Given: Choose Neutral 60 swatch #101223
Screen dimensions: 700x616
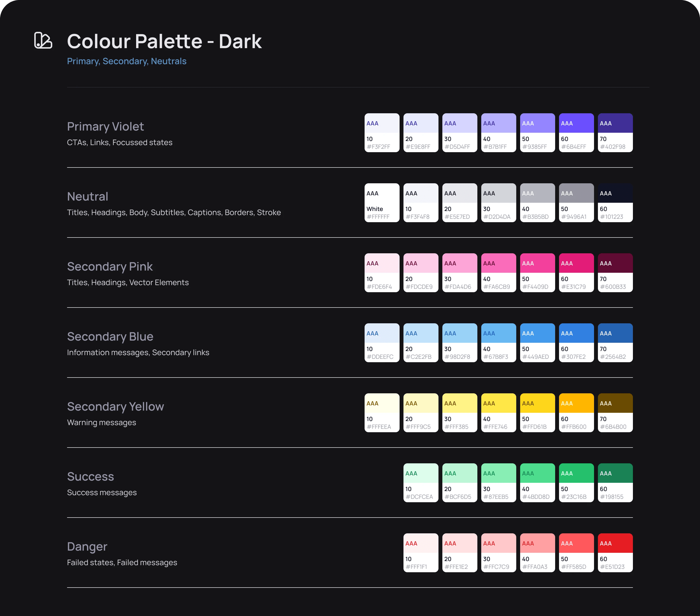Looking at the screenshot, I should click(x=615, y=202).
